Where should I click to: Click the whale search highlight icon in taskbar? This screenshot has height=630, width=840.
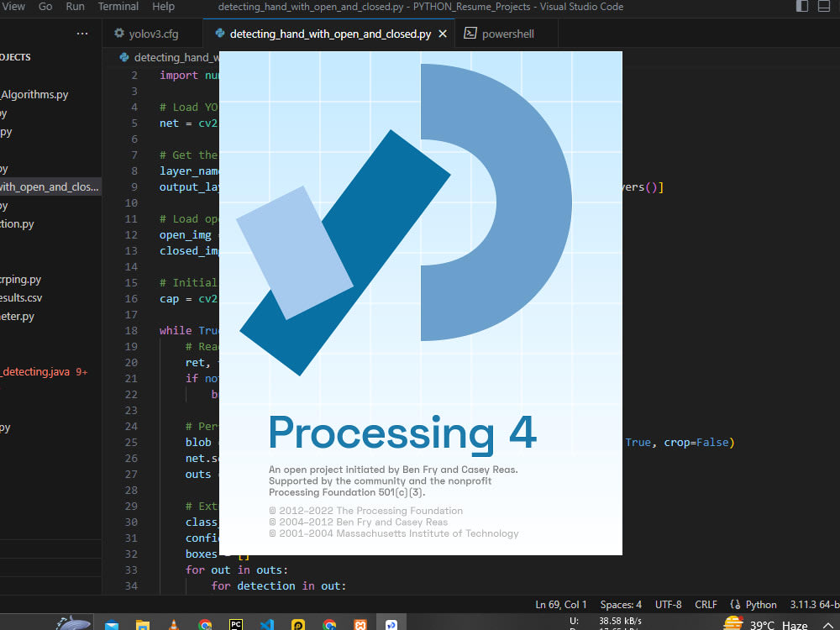click(73, 623)
